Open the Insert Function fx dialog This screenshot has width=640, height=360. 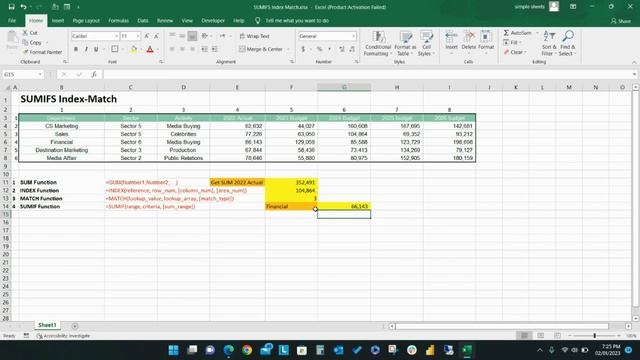click(94, 74)
